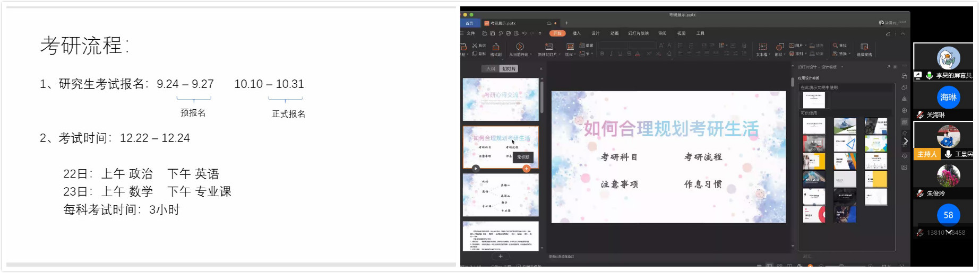Switch slide panel to 大纲 outline view
The image size is (980, 273).
click(491, 69)
